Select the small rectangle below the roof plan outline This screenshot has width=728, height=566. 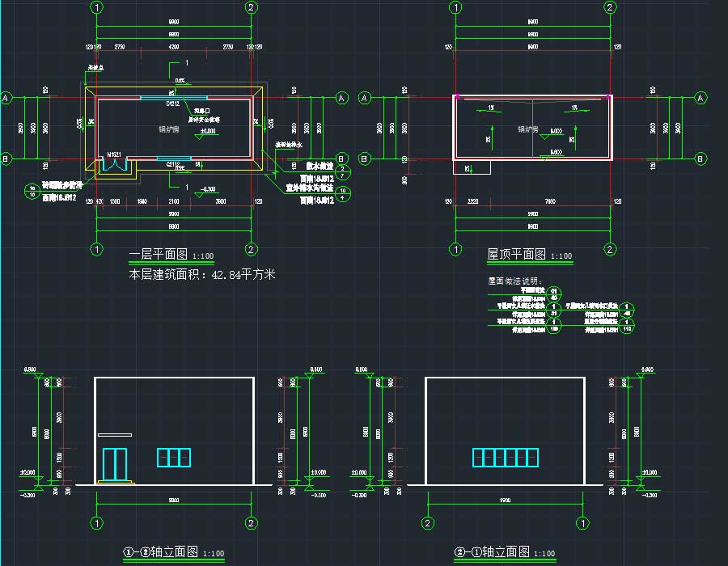click(x=478, y=167)
